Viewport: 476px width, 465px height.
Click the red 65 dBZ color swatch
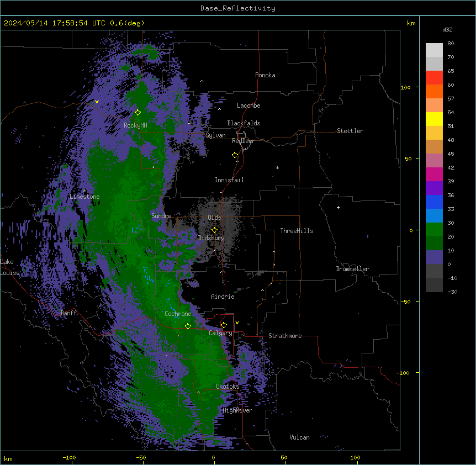pos(434,78)
